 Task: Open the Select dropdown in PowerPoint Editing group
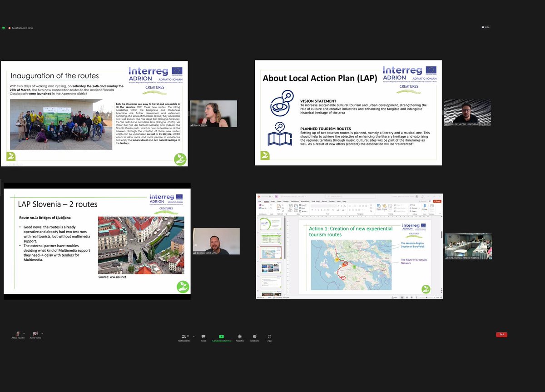413,211
